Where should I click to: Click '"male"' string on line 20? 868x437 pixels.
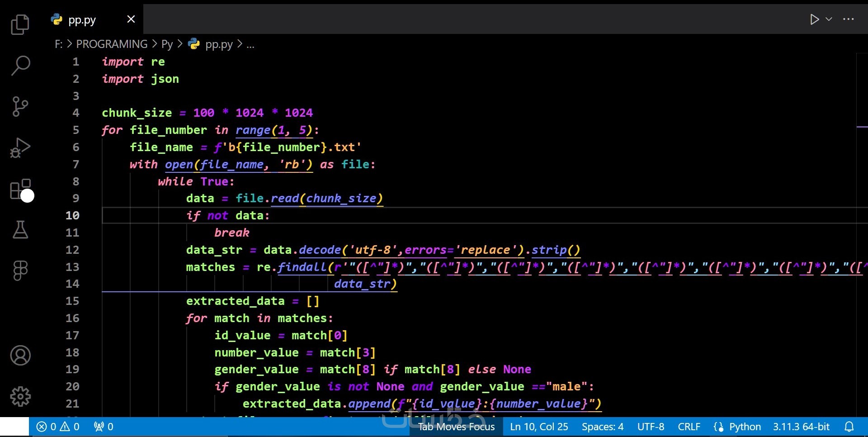(566, 386)
